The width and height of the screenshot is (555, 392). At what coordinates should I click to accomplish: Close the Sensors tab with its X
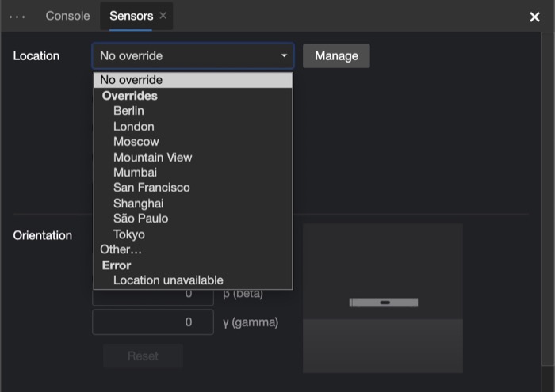click(x=163, y=16)
